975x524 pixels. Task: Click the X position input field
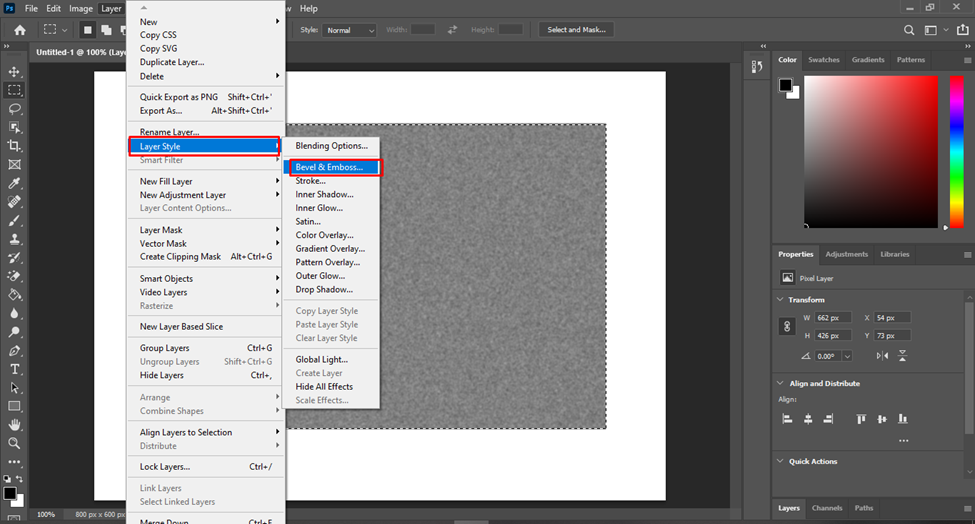click(892, 318)
